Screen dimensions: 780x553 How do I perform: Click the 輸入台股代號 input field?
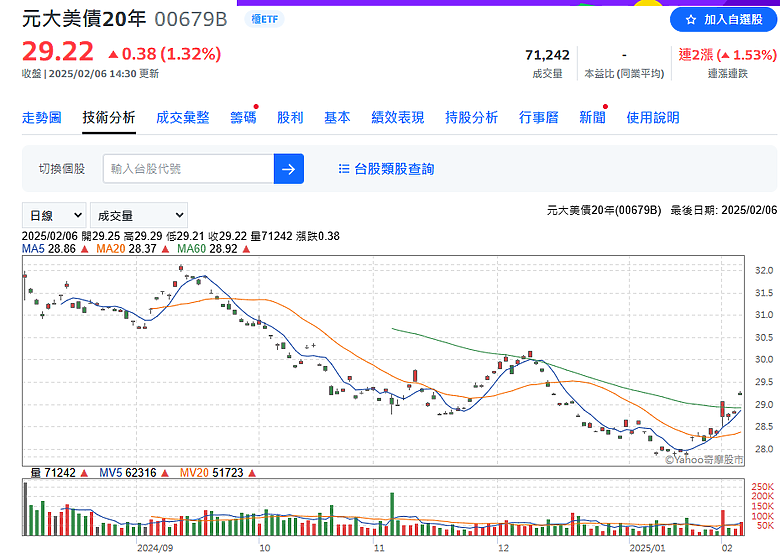click(x=189, y=169)
